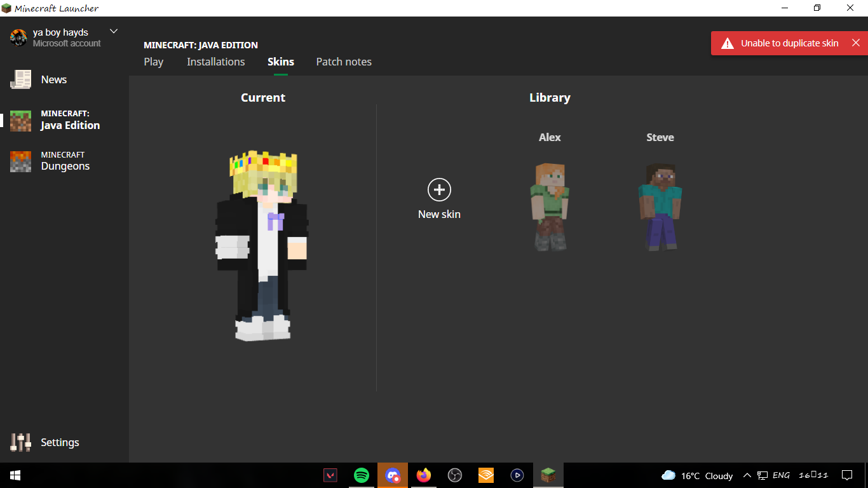Go to the Patch notes tab
This screenshot has height=488, width=868.
pyautogui.click(x=344, y=62)
